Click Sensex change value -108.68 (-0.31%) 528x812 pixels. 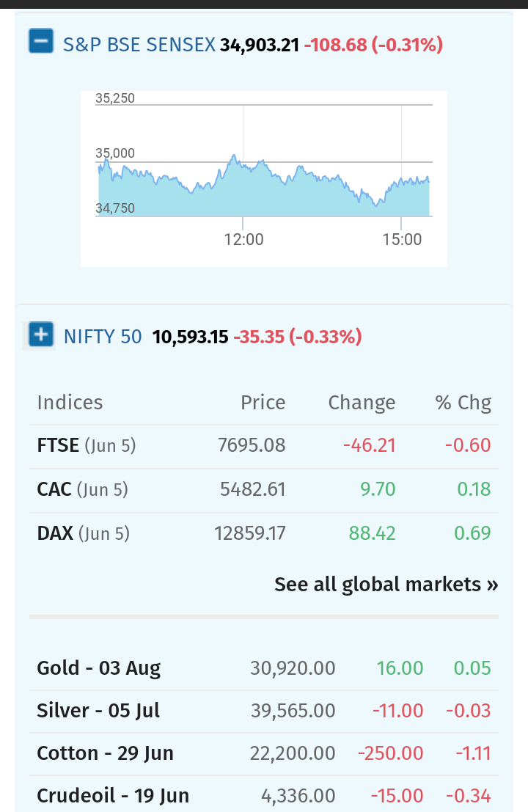(x=373, y=45)
